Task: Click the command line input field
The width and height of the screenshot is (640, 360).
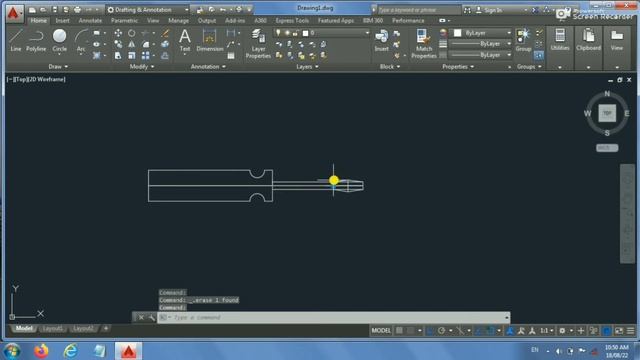Action: (333, 317)
